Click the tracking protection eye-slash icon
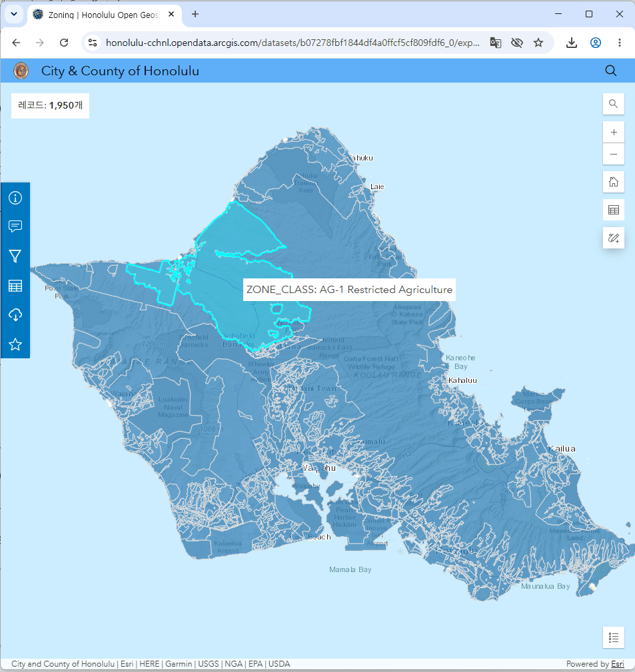Screen dimensions: 635x672 point(517,43)
